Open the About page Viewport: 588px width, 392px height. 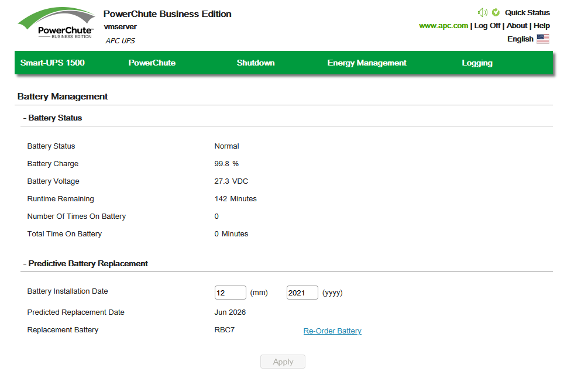click(x=517, y=26)
